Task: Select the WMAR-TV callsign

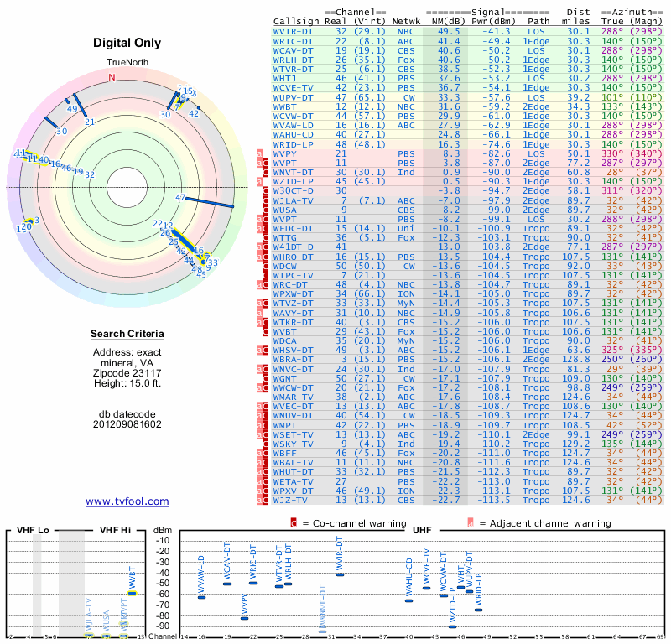Action: (x=293, y=397)
